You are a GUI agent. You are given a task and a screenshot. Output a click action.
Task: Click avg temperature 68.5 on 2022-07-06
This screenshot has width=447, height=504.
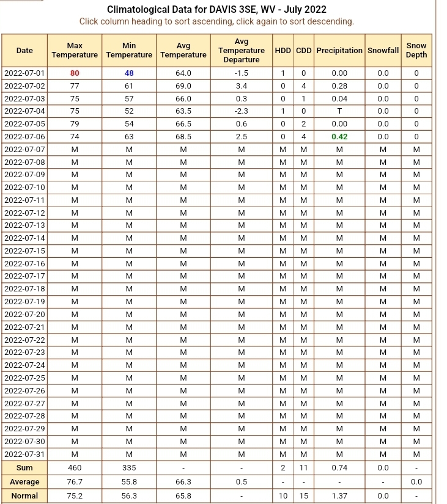click(x=183, y=137)
